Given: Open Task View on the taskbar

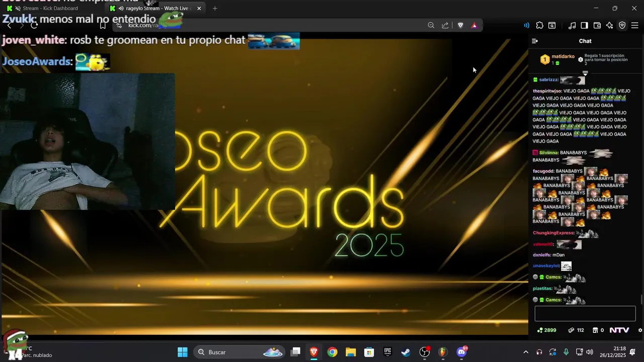Looking at the screenshot, I should pos(295,352).
